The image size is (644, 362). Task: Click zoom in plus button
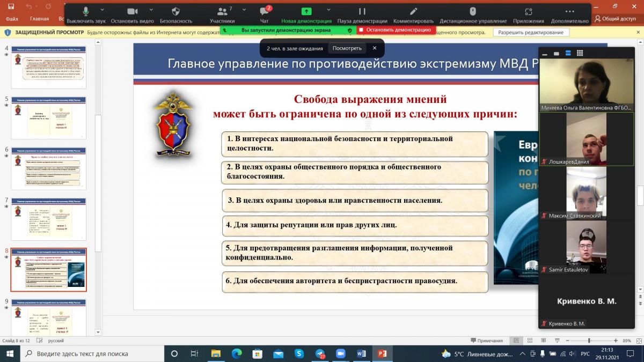click(616, 341)
